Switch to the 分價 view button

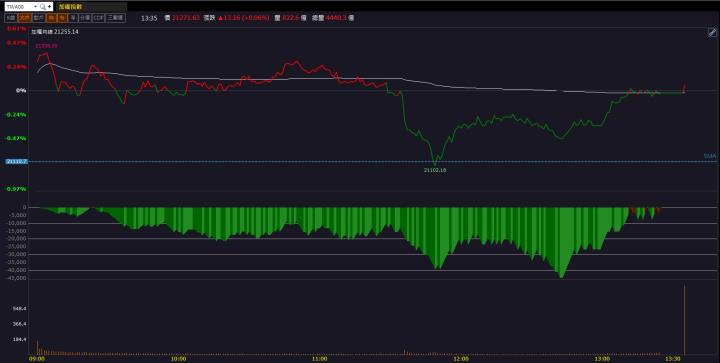85,18
